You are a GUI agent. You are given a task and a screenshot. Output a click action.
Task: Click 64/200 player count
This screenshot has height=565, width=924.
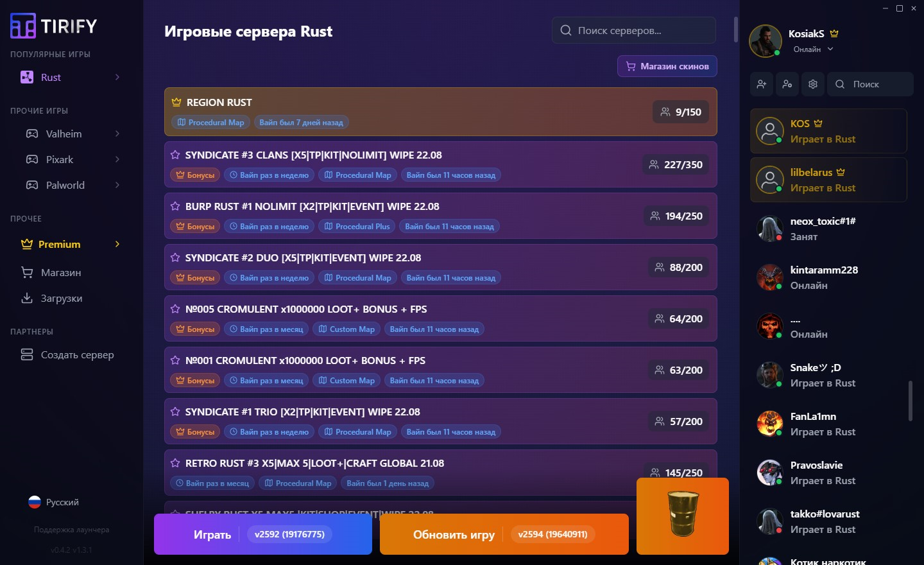click(x=678, y=318)
